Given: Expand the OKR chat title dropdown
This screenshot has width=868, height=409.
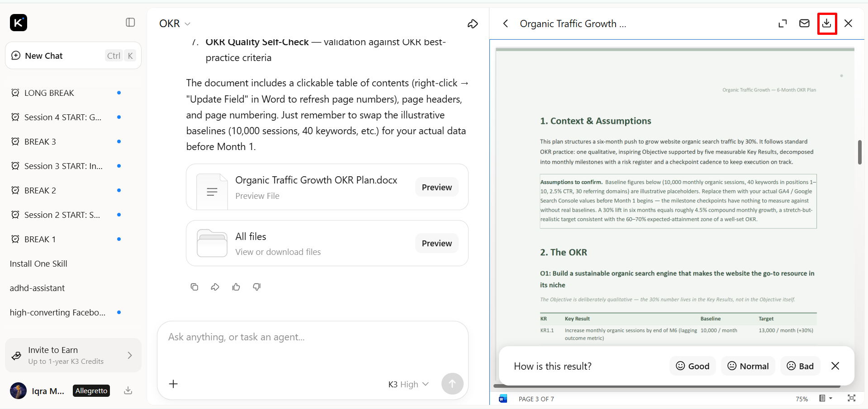Looking at the screenshot, I should 175,24.
